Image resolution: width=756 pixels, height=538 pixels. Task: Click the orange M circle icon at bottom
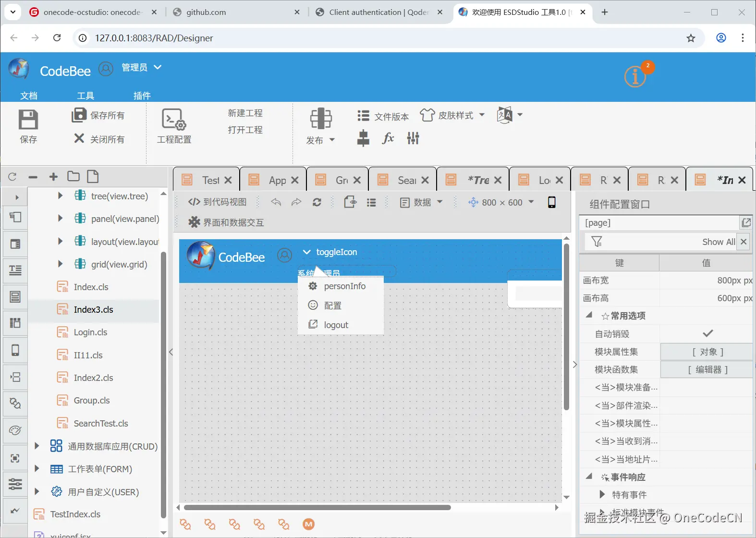tap(309, 524)
